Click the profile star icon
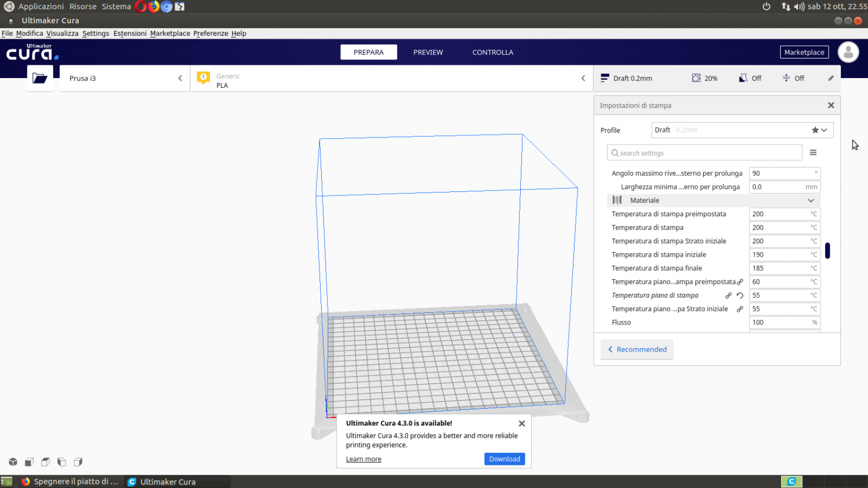Image resolution: width=868 pixels, height=488 pixels. click(x=815, y=130)
